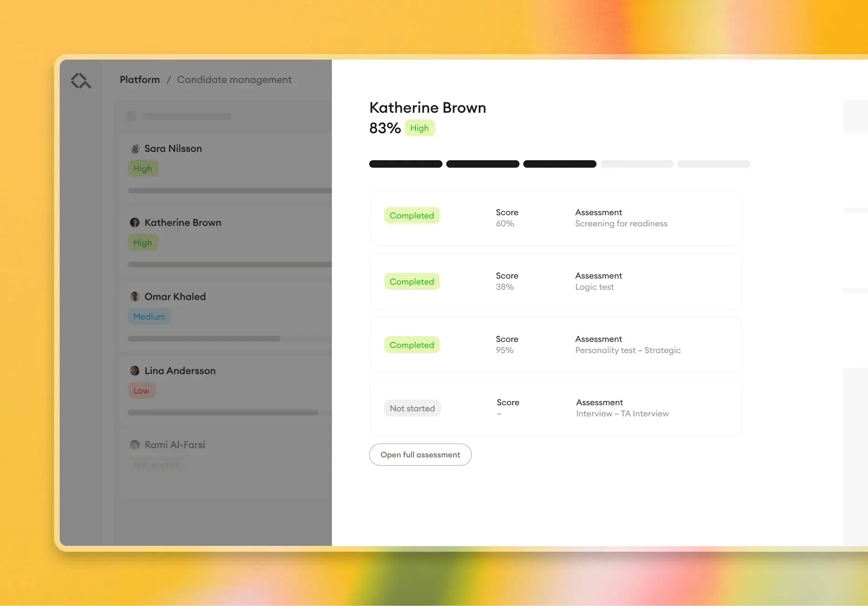Open Candidate management in the breadcrumb
Viewport: 868px width, 606px height.
click(234, 80)
